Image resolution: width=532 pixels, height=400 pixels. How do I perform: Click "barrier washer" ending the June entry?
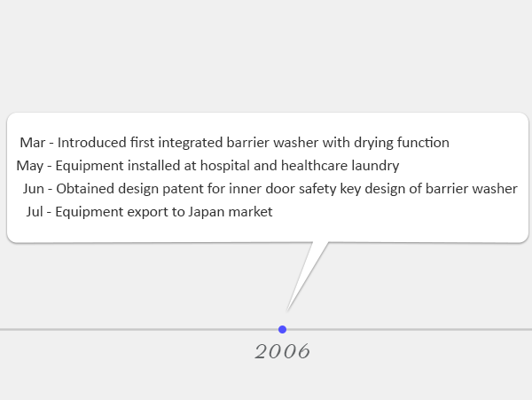pyautogui.click(x=472, y=189)
